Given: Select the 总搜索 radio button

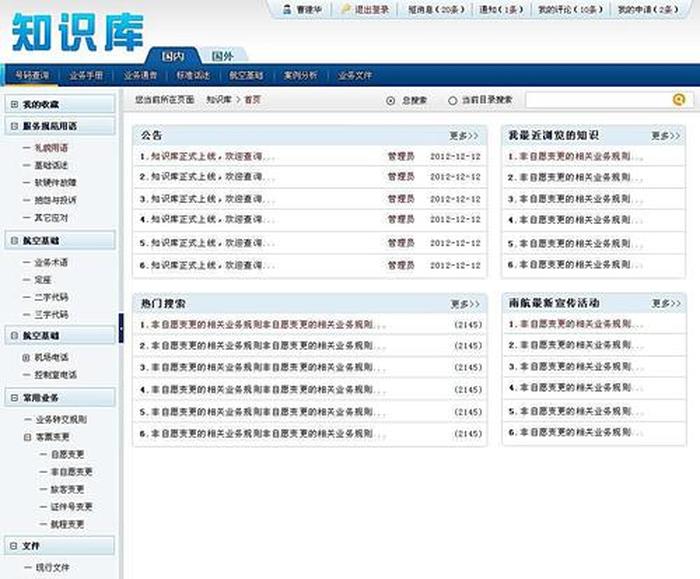Looking at the screenshot, I should [390, 100].
